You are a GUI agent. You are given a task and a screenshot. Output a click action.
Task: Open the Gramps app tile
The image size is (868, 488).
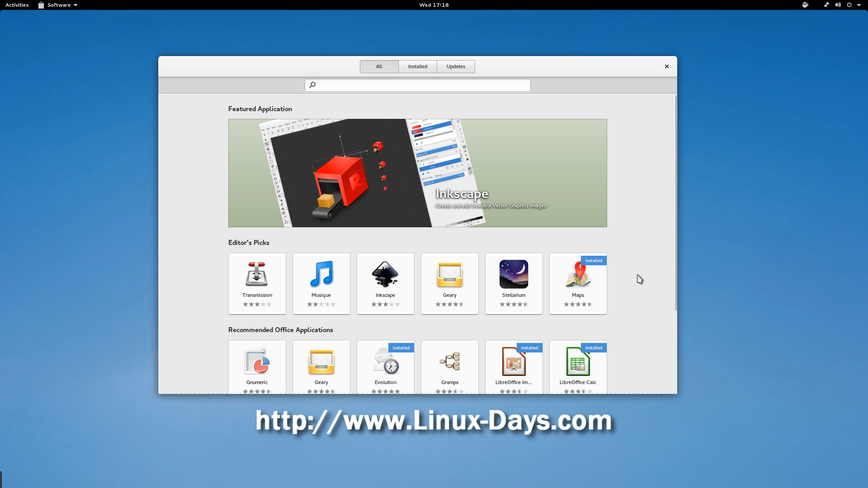pos(449,366)
